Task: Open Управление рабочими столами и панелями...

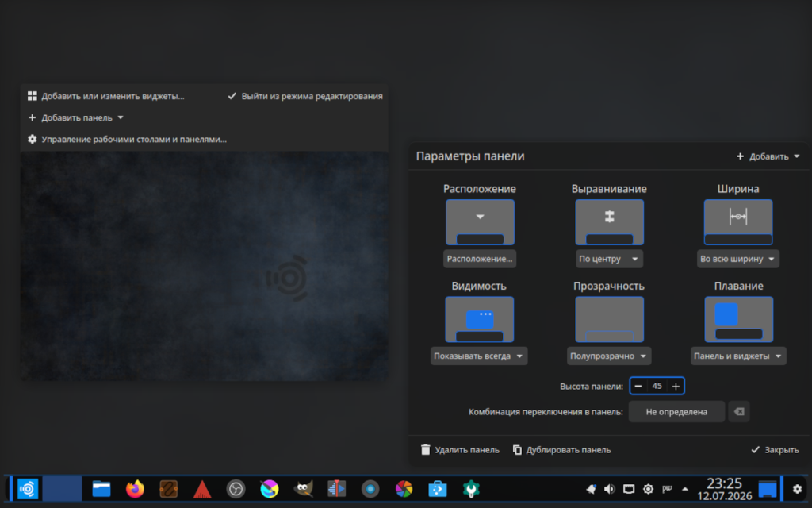Action: click(x=128, y=140)
